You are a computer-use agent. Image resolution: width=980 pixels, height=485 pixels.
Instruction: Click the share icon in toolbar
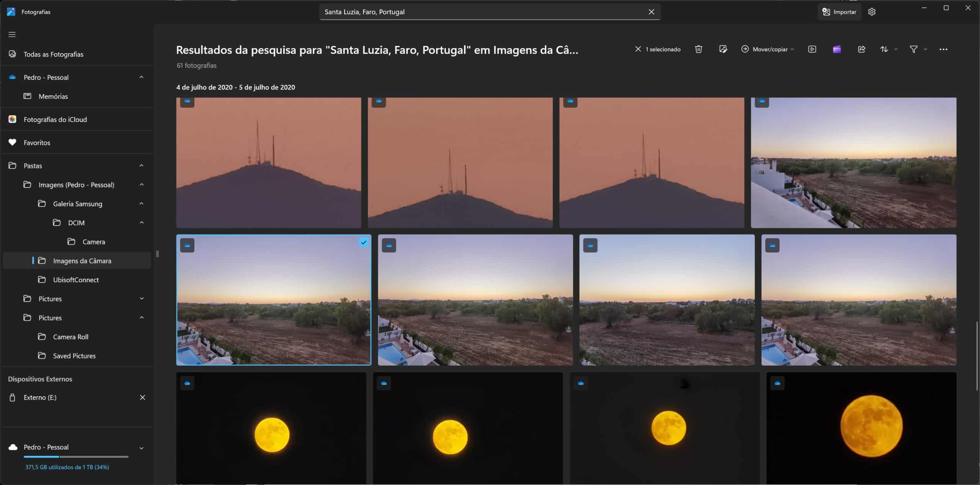[861, 49]
